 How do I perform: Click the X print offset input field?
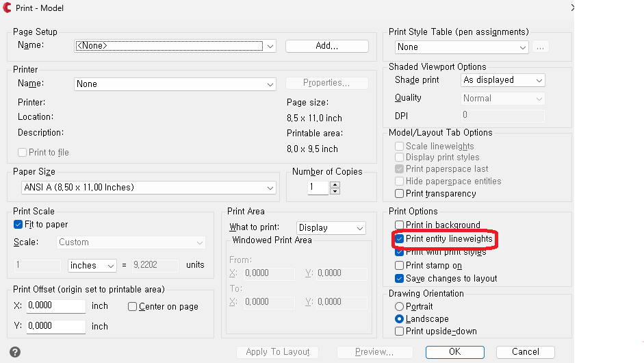pyautogui.click(x=56, y=306)
